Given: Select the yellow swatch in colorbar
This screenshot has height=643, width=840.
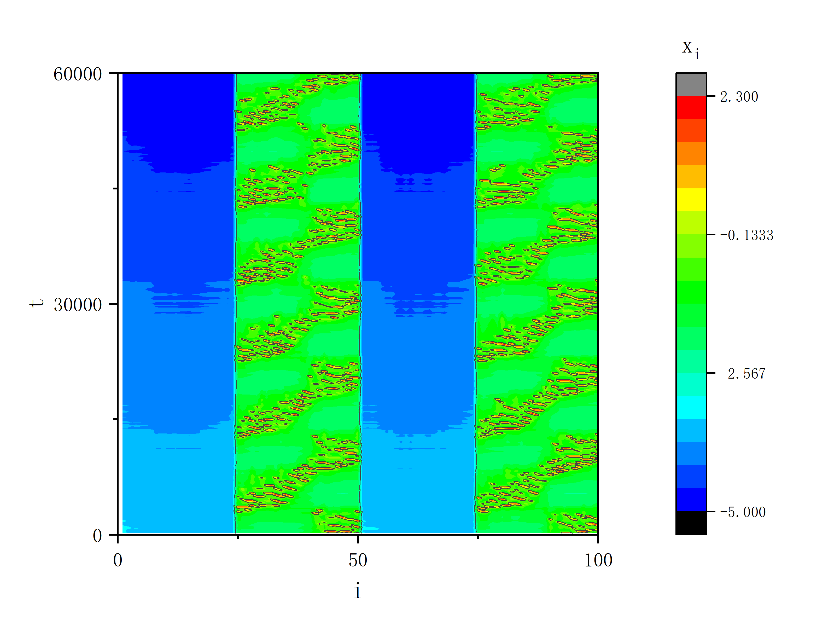Looking at the screenshot, I should [x=691, y=200].
